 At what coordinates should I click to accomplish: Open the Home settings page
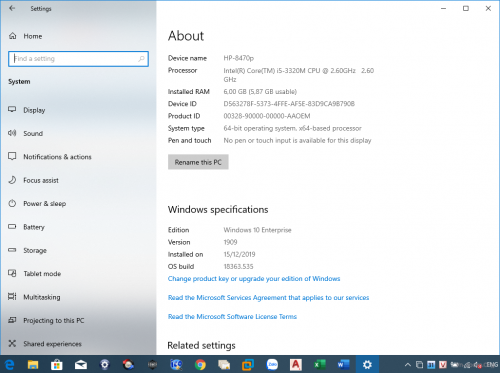[x=32, y=36]
